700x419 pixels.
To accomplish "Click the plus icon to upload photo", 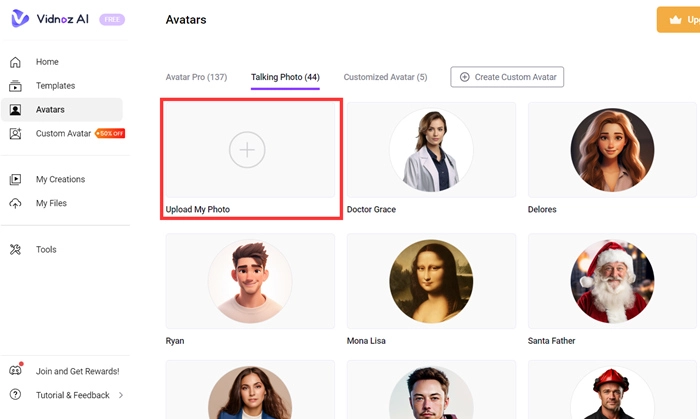I will pyautogui.click(x=247, y=150).
